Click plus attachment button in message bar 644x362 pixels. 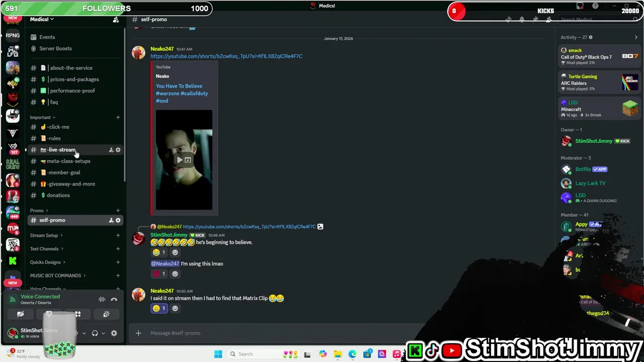138,333
